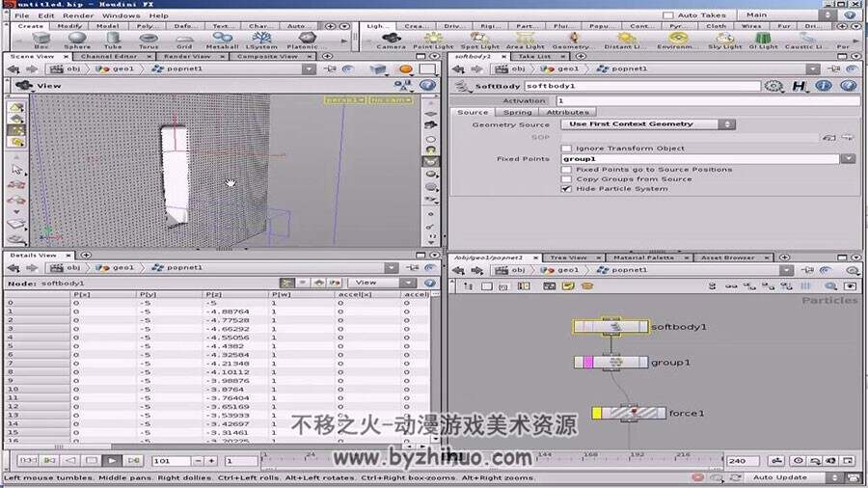Image resolution: width=868 pixels, height=488 pixels.
Task: Click the force1 node in network
Action: click(628, 413)
